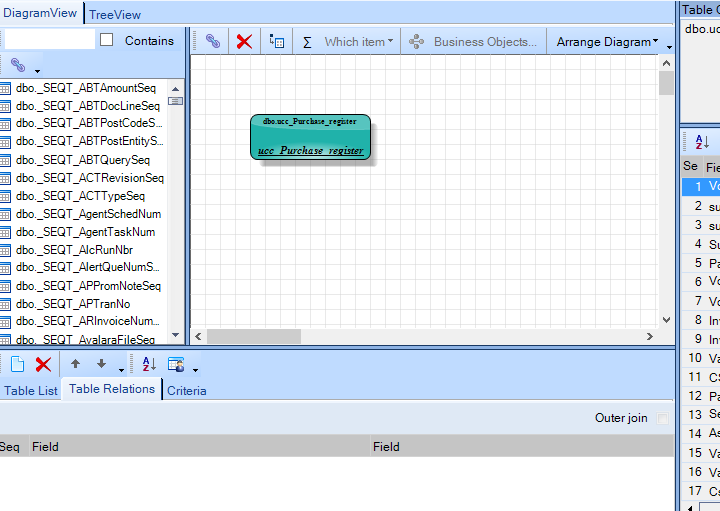
Task: Switch to the DiagramView tab
Action: 40,13
